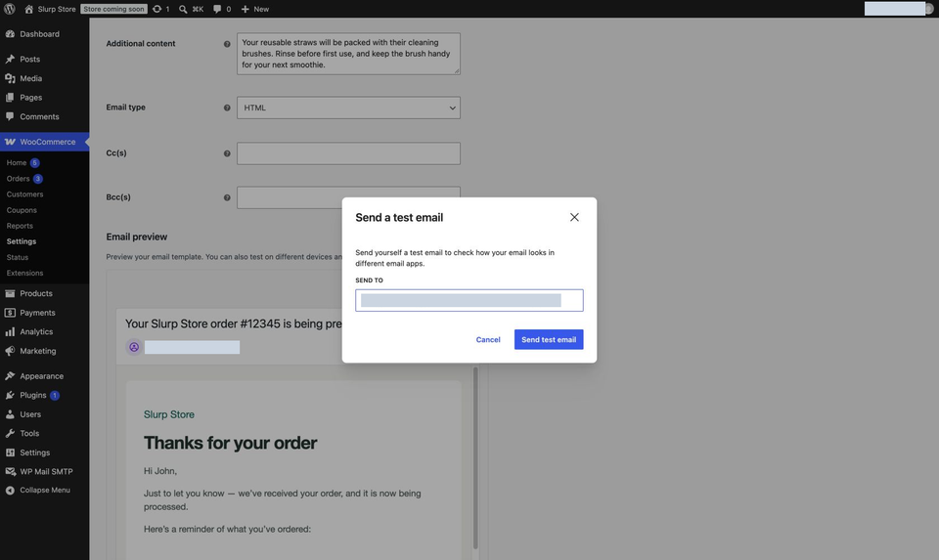
Task: Click help icon next to Bcc(s)
Action: pyautogui.click(x=227, y=197)
